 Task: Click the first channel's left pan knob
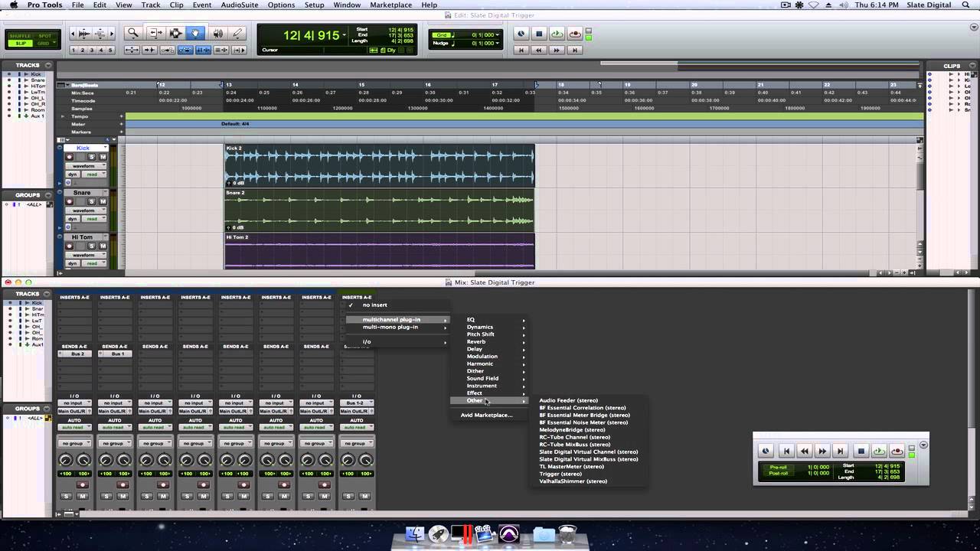pyautogui.click(x=66, y=460)
